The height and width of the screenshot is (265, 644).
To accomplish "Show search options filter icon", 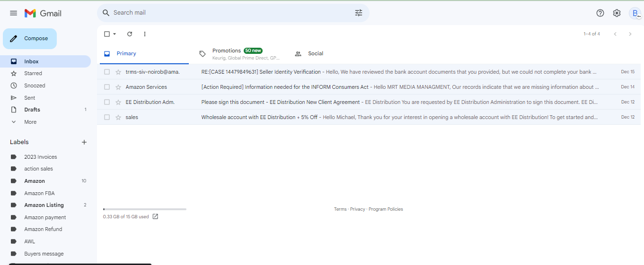I will [x=359, y=13].
